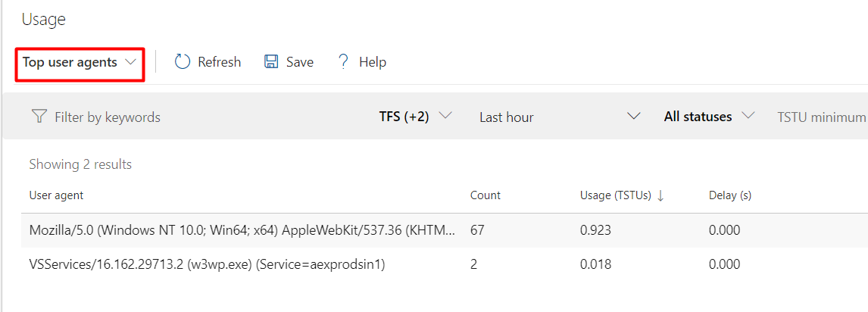Viewport: 868px width, 312px height.
Task: Click the Usage (TSTUs) sort arrow
Action: click(x=660, y=195)
